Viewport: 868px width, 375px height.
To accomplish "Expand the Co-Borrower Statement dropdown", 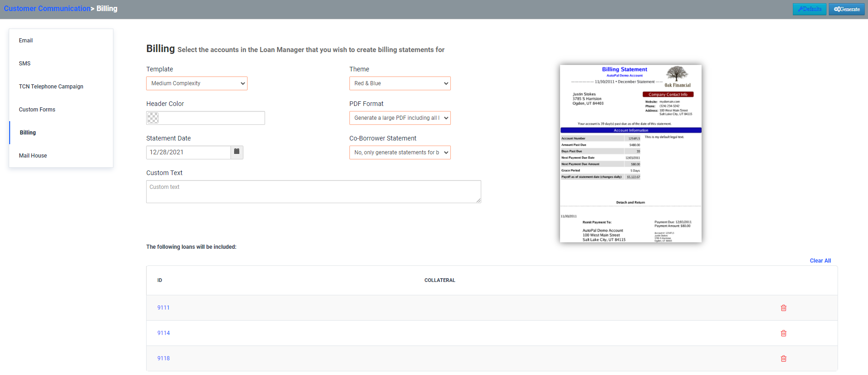I will point(400,152).
